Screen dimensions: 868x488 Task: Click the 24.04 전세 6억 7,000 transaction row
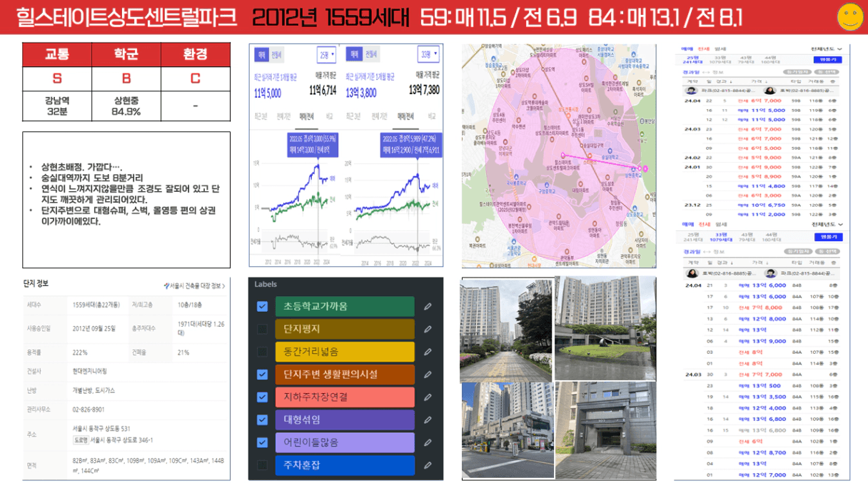[x=759, y=101]
